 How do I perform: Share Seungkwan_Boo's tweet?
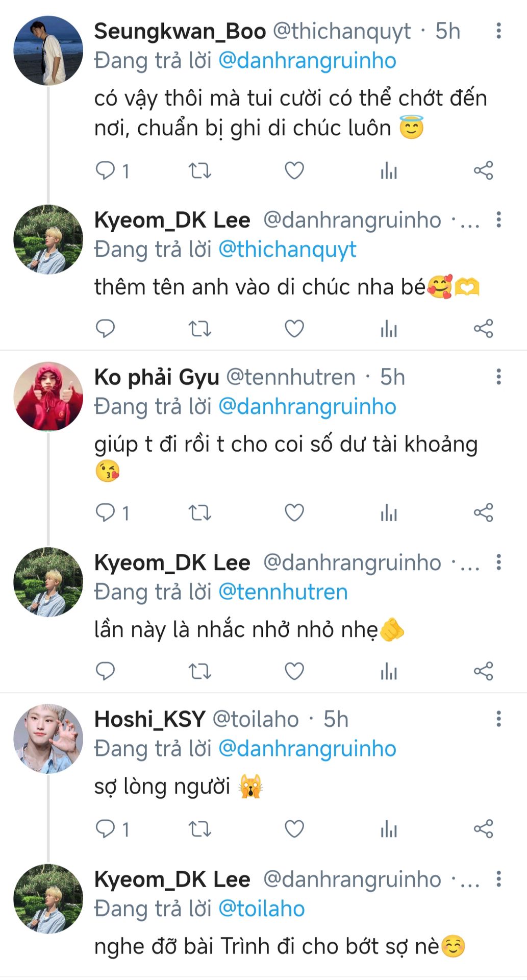(483, 170)
